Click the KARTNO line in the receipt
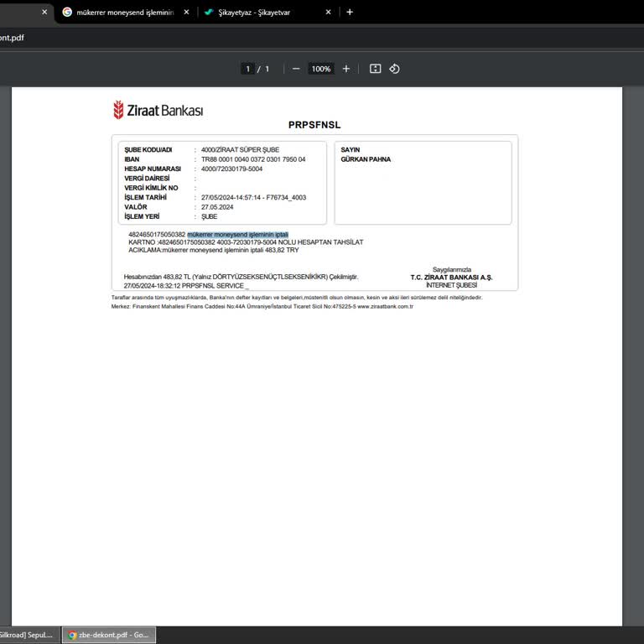The width and height of the screenshot is (644, 644). click(x=246, y=242)
